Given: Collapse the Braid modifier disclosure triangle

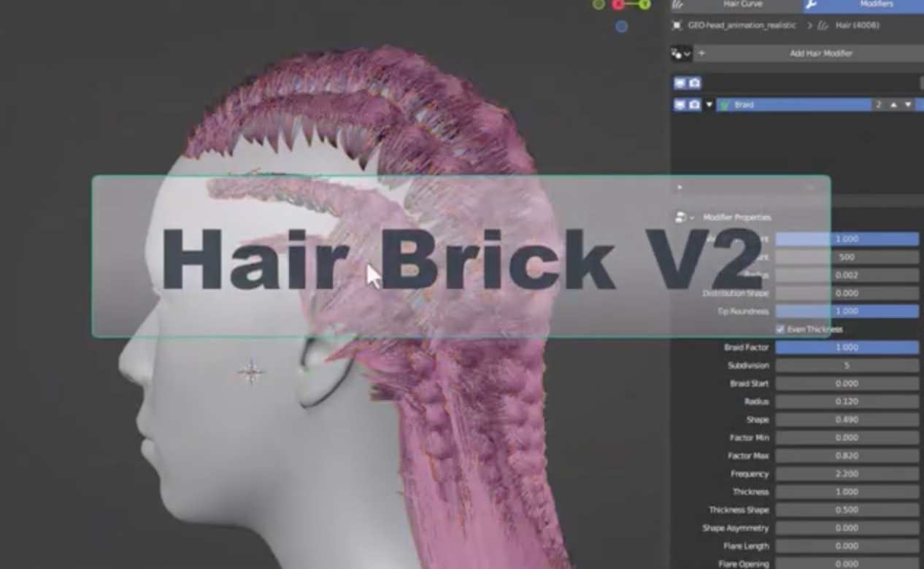Looking at the screenshot, I should click(709, 105).
